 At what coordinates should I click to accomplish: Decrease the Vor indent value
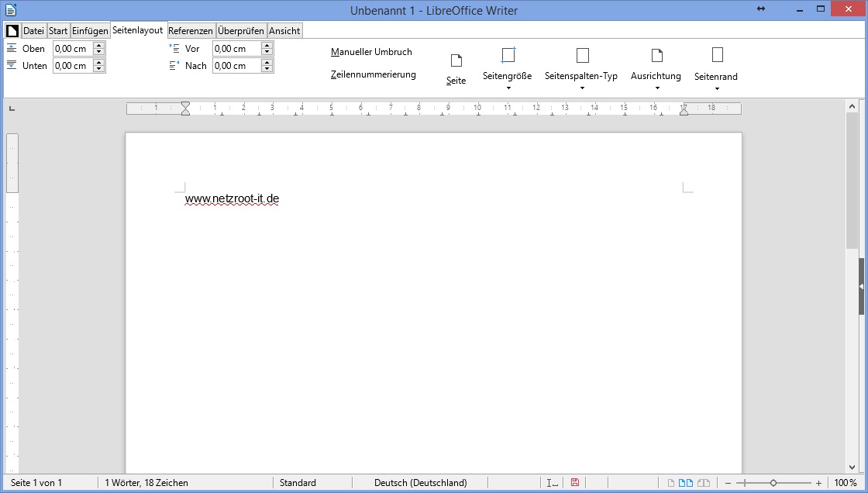point(267,52)
